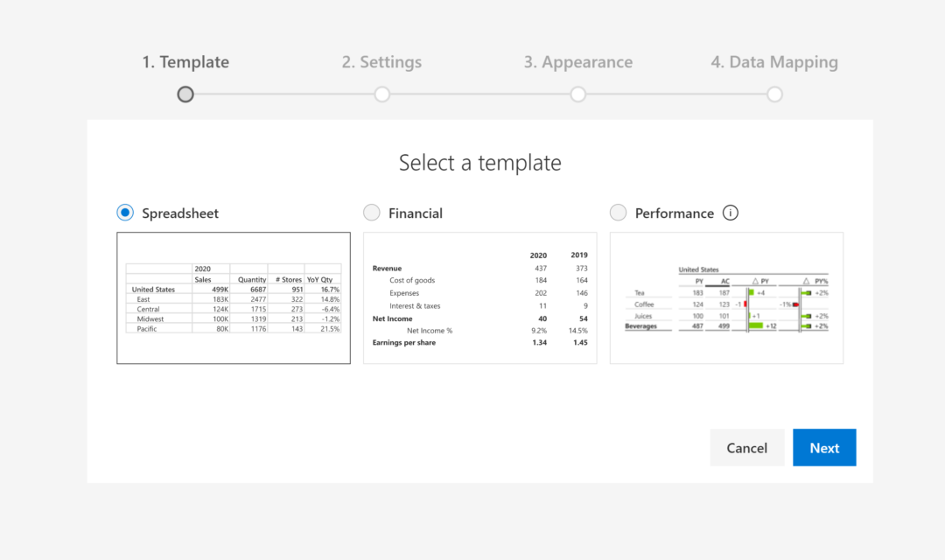Screen dimensions: 945x560
Task: Click the step 2 Settings progress dot
Action: tap(381, 94)
